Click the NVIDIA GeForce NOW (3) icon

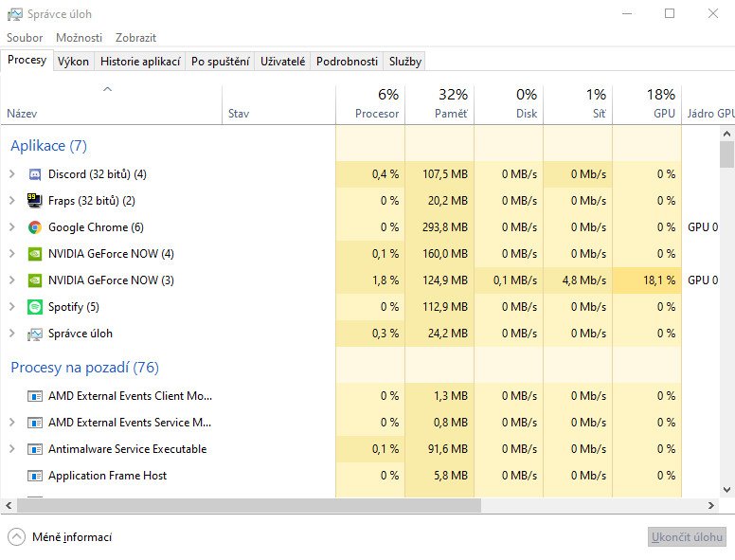[x=35, y=280]
